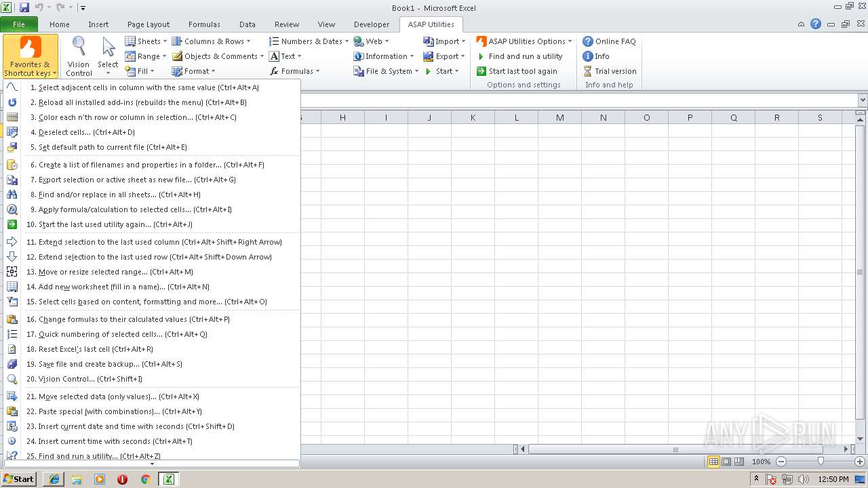Zoom in with the plus button
The image size is (868, 488).
(859, 462)
